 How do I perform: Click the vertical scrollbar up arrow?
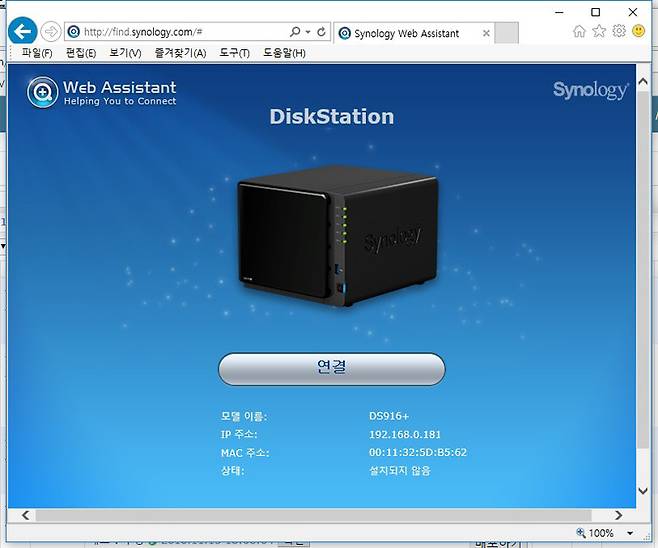643,81
